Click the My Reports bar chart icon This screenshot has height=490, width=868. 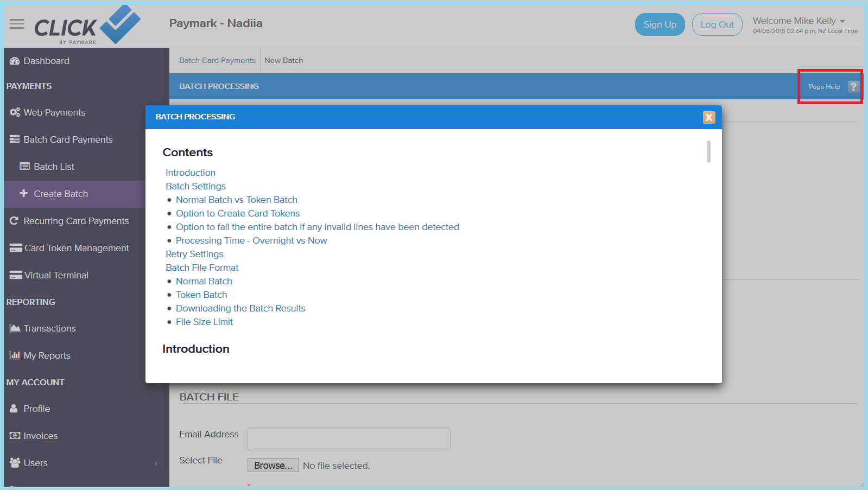click(15, 355)
